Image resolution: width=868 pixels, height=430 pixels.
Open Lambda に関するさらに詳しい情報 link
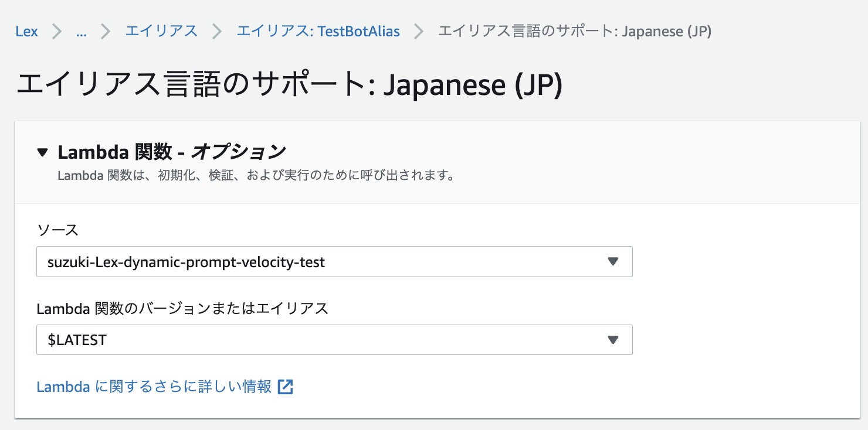click(154, 387)
